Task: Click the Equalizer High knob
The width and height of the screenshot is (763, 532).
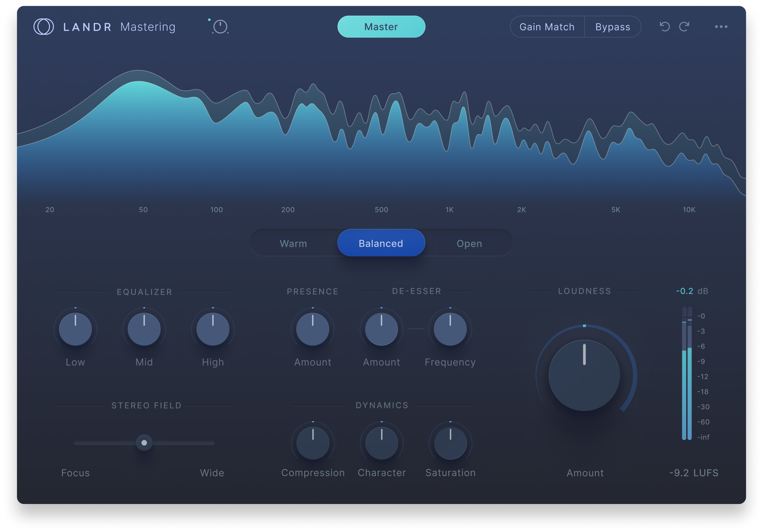Action: click(213, 329)
